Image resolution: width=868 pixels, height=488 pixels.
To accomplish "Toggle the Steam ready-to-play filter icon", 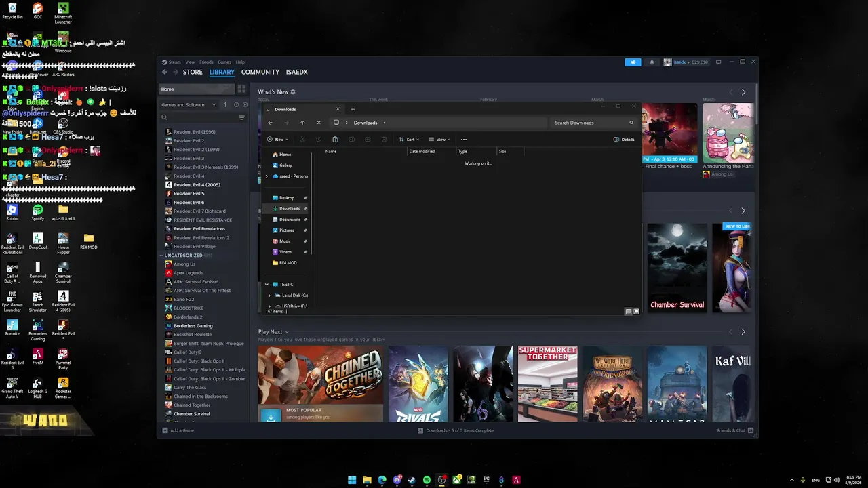I will pos(245,105).
